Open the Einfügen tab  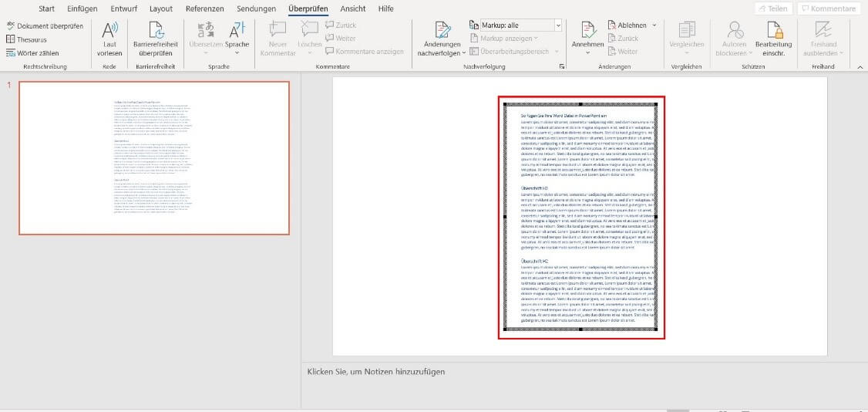[82, 8]
